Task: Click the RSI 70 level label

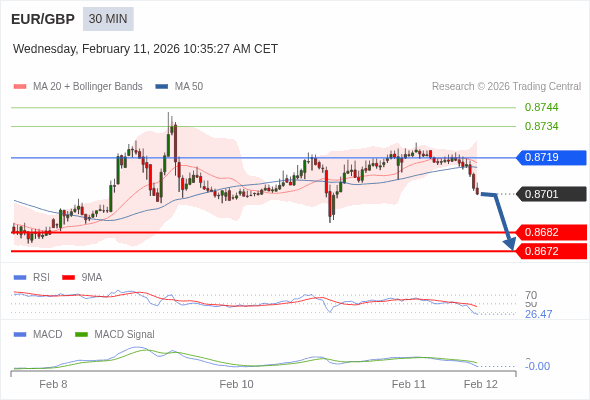Action: [531, 295]
